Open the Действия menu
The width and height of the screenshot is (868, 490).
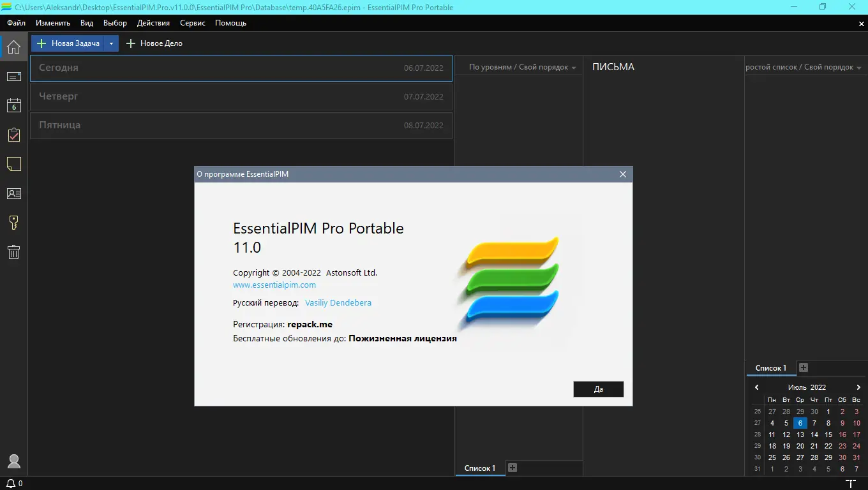pos(153,23)
